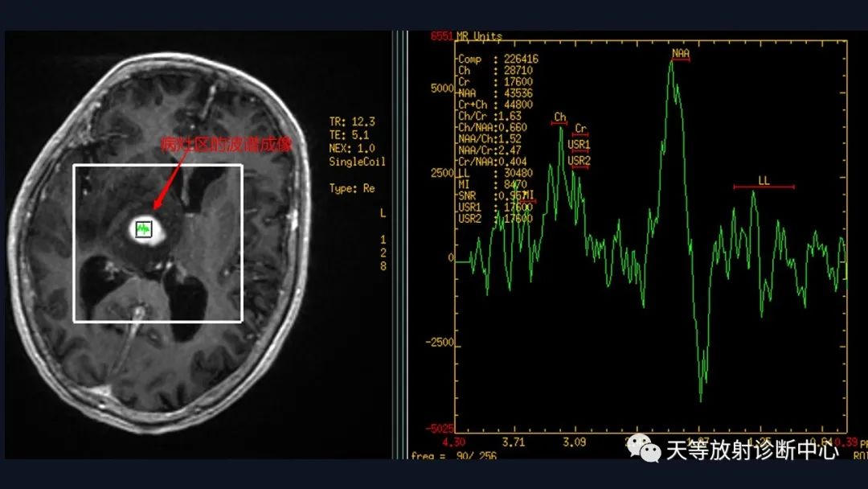Click the red arrow pointing to lesion
Screen dimensions: 868x489
pos(167,183)
